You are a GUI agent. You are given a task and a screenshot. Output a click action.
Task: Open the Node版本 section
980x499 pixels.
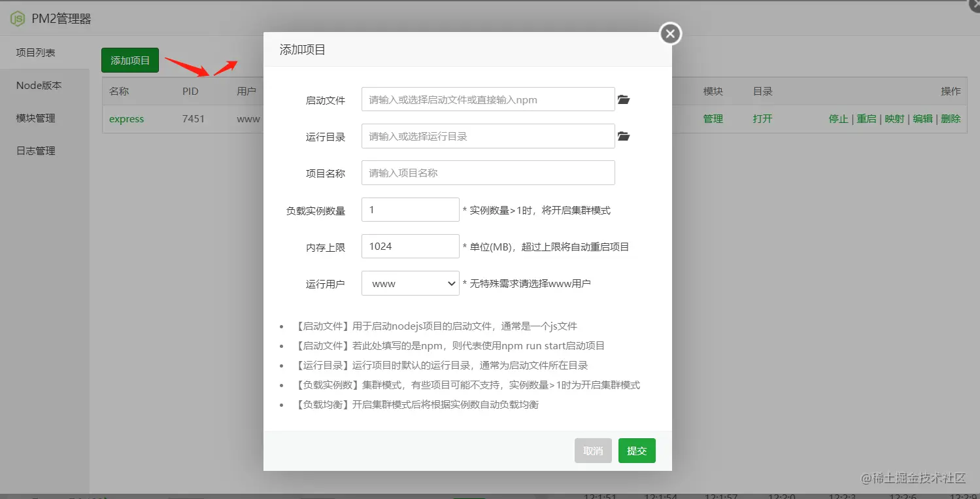[x=39, y=85]
